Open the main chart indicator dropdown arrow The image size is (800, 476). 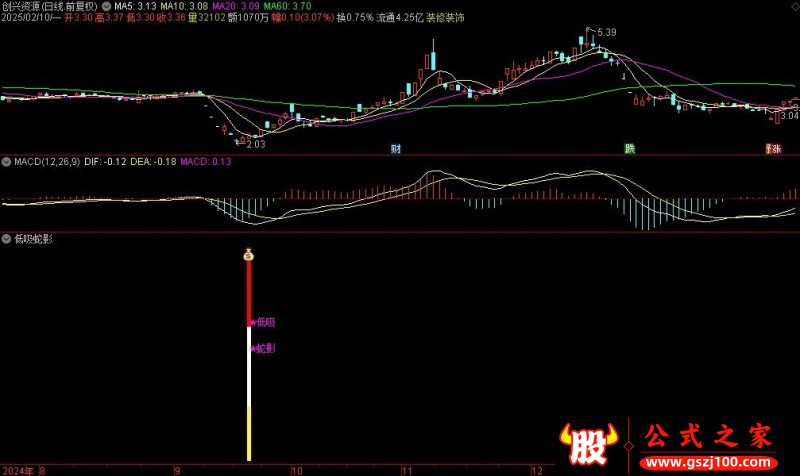[x=106, y=7]
